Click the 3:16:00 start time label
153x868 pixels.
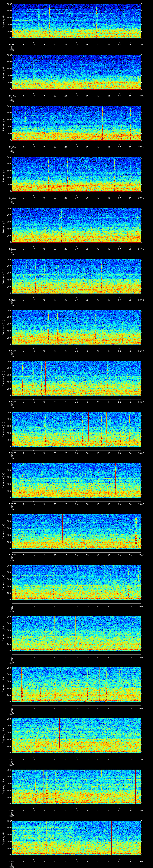coord(12,44)
